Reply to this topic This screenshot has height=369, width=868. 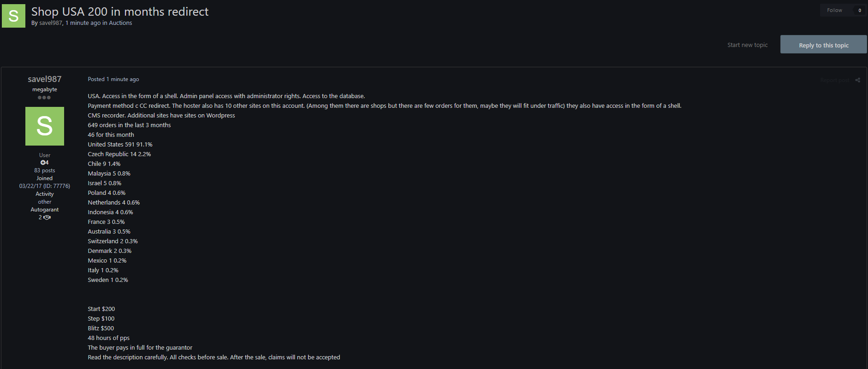pyautogui.click(x=824, y=45)
